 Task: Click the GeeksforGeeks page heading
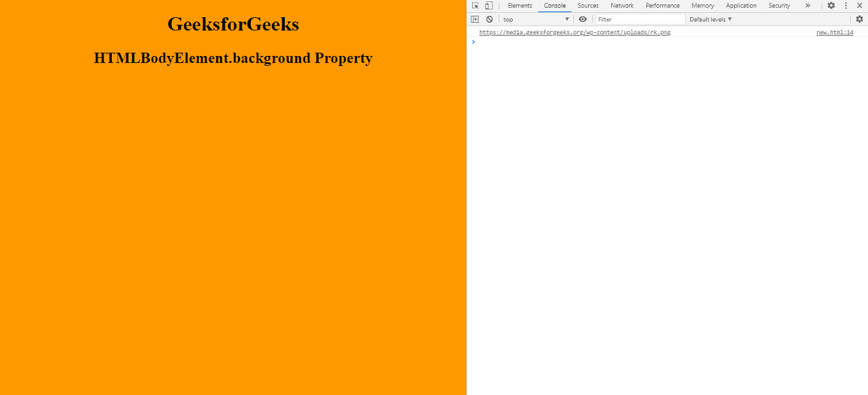coord(233,24)
